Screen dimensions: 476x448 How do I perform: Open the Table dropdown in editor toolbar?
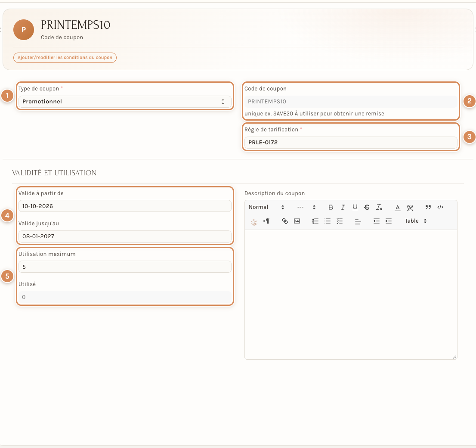pyautogui.click(x=416, y=221)
